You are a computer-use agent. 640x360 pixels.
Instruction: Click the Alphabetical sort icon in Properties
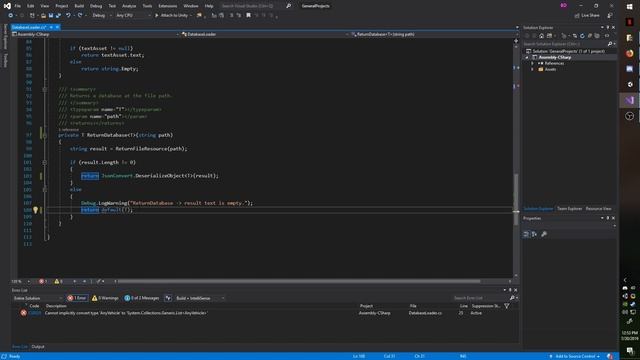click(x=534, y=234)
